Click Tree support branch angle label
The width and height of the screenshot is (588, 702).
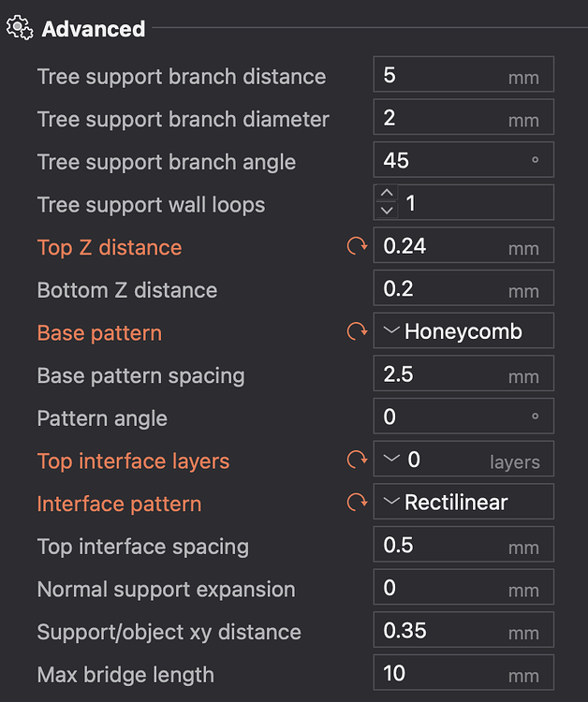(x=166, y=163)
